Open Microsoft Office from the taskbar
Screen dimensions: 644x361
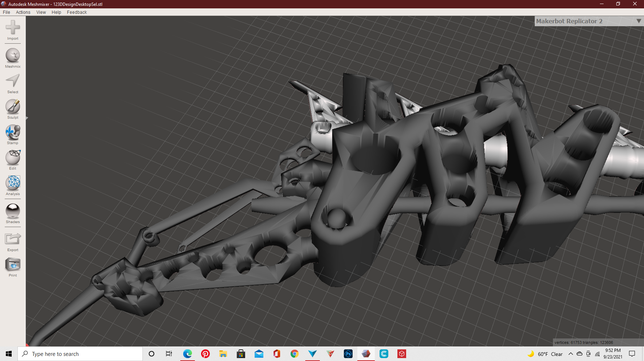click(277, 354)
